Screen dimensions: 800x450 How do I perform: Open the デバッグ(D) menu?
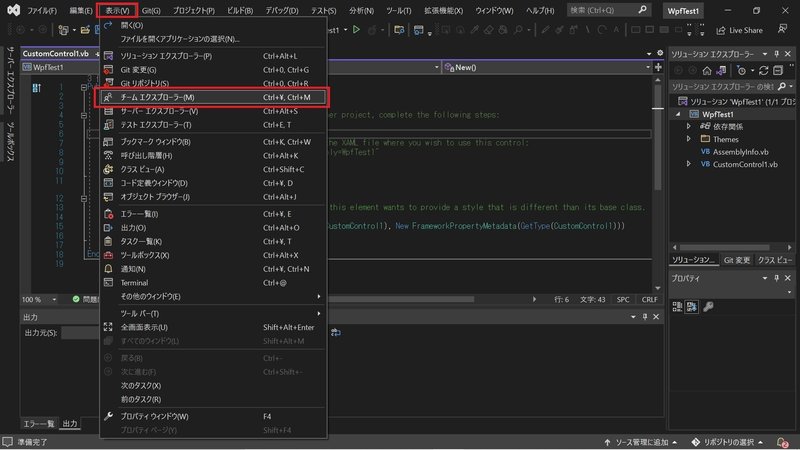282,10
